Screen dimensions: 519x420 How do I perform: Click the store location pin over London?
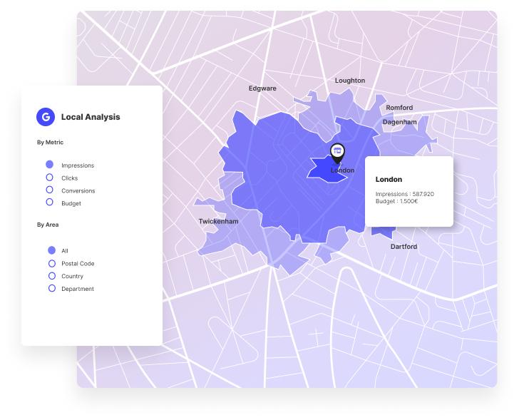(337, 153)
